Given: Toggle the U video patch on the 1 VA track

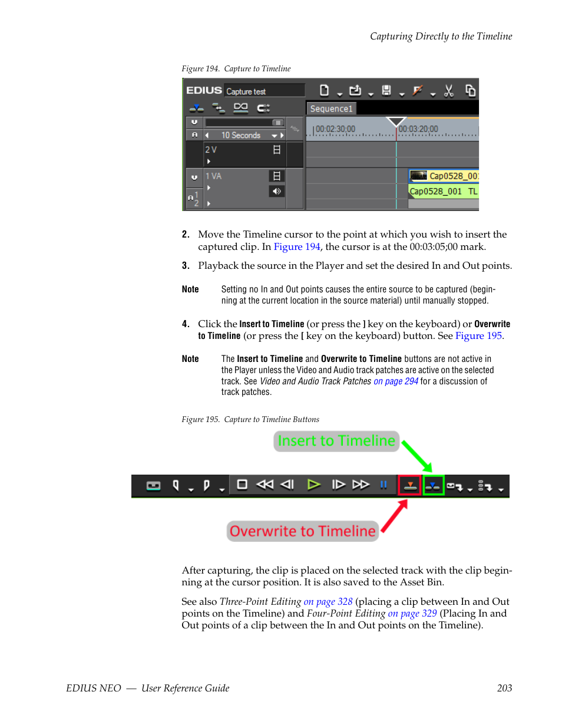Looking at the screenshot, I should click(194, 177).
